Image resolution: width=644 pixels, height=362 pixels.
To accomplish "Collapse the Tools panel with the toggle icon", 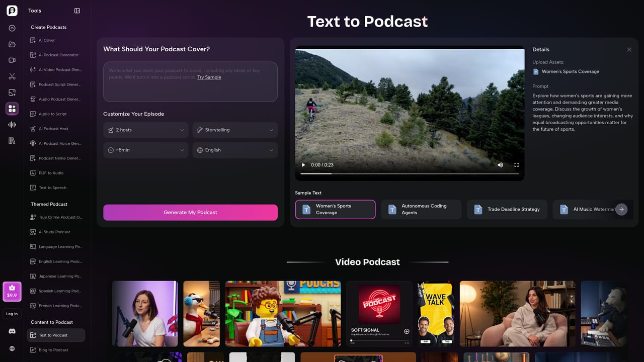I will [x=77, y=11].
